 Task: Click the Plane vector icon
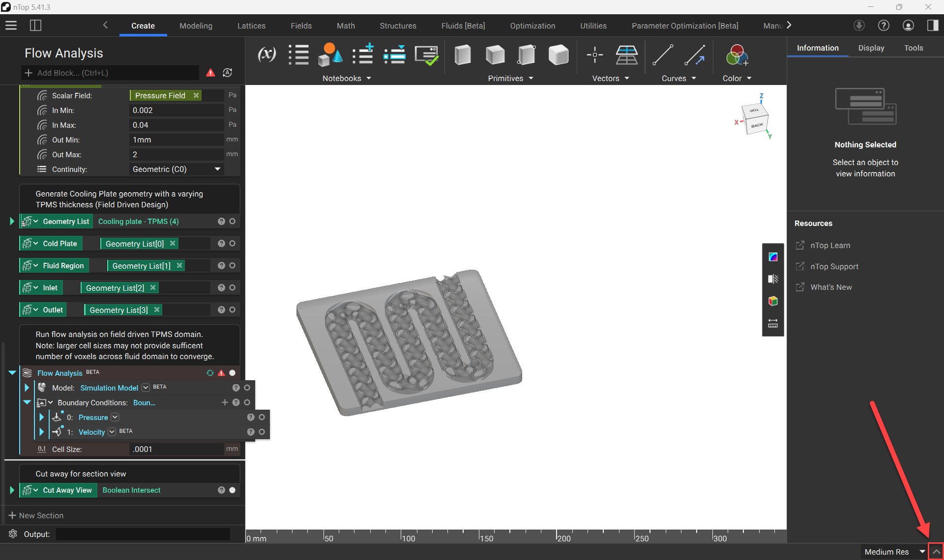click(x=626, y=55)
